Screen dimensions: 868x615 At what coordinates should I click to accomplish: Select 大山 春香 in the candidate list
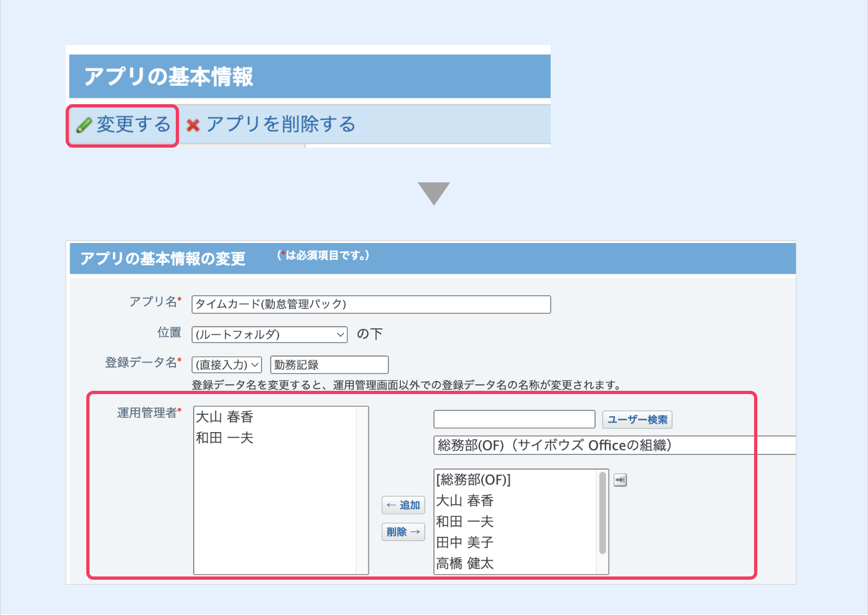465,500
